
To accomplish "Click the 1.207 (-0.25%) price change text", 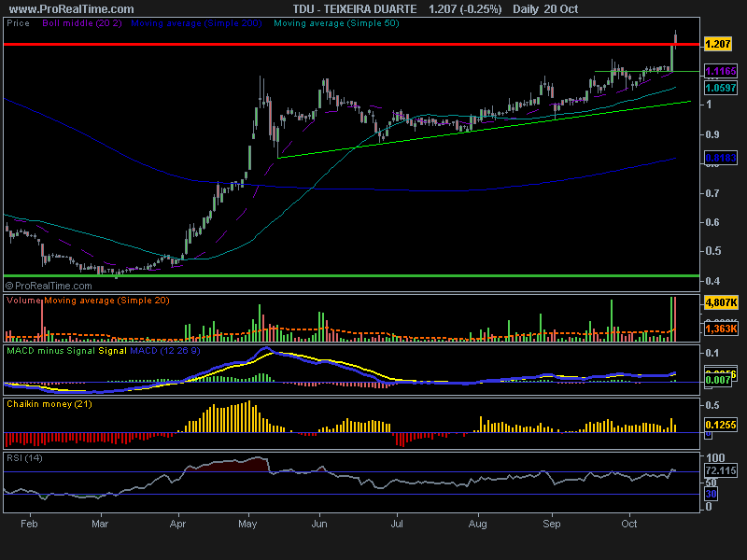I will point(465,9).
